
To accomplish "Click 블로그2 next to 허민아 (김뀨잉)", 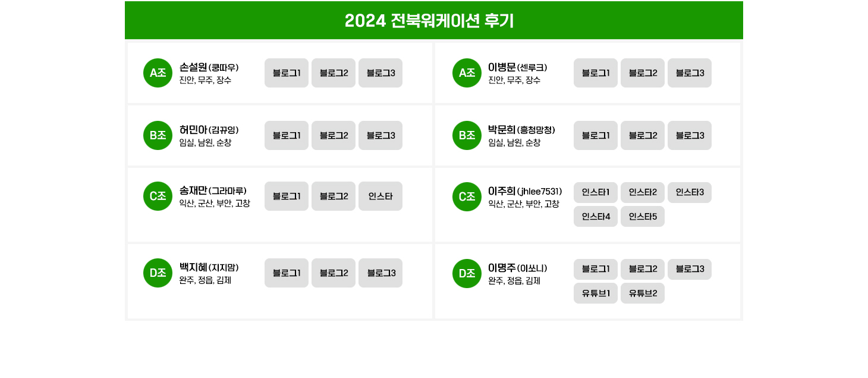I will (334, 136).
